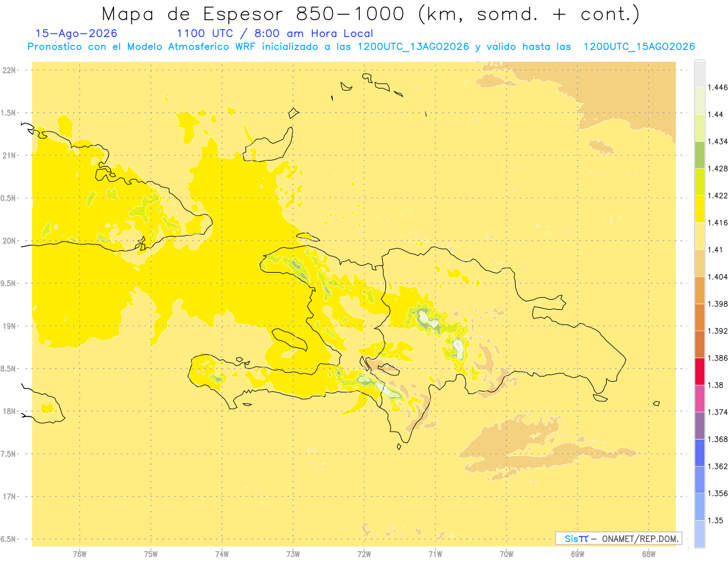The height and width of the screenshot is (562, 728).
Task: Pick the green swatch between 1.428 and 1.434
Action: pyautogui.click(x=699, y=155)
